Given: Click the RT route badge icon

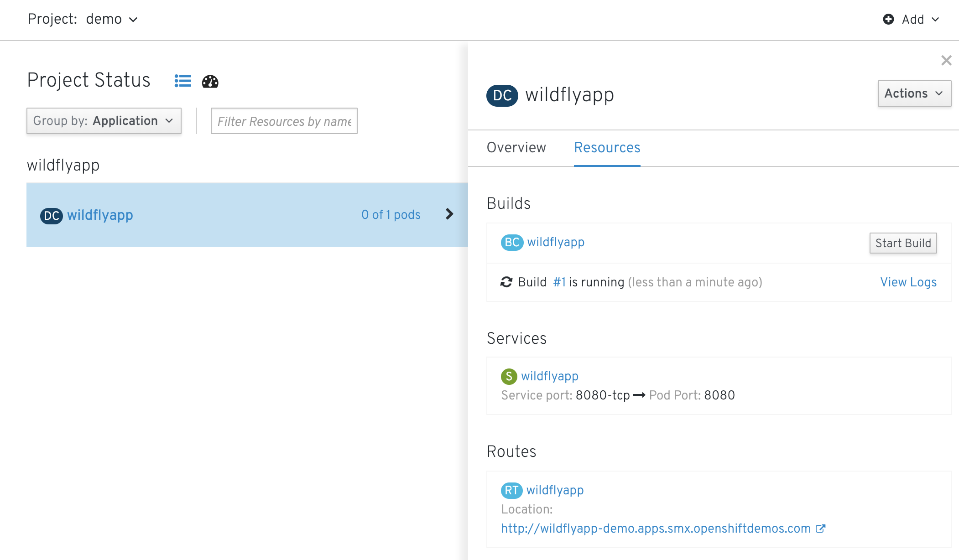Looking at the screenshot, I should pos(511,490).
